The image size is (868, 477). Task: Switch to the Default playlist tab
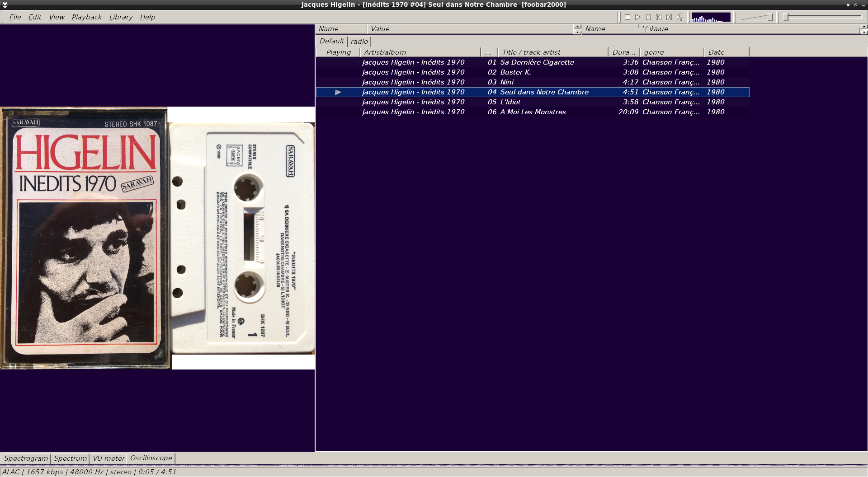(332, 41)
